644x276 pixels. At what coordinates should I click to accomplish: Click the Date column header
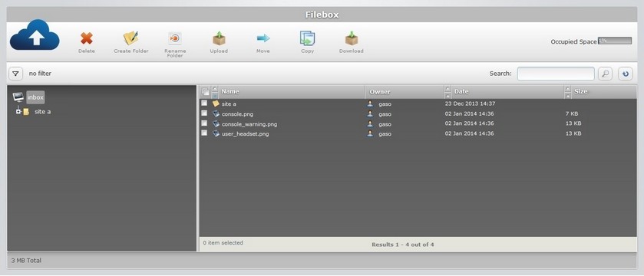[461, 91]
